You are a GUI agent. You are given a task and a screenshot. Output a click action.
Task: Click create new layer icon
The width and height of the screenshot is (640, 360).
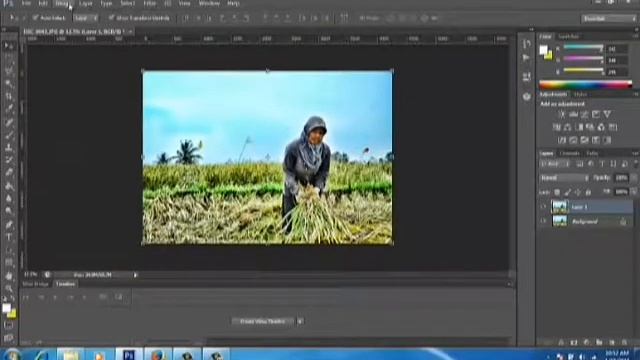(x=612, y=342)
